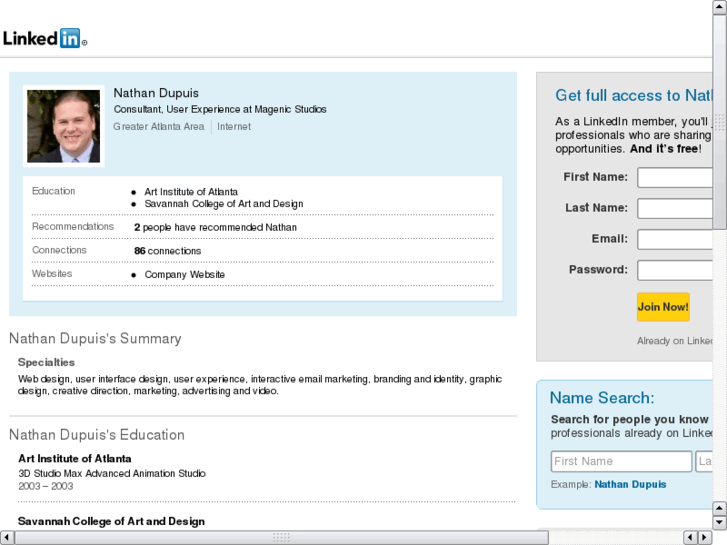
Task: Click 'Consultant, User Experience at Magenic Studios'
Action: coord(220,109)
